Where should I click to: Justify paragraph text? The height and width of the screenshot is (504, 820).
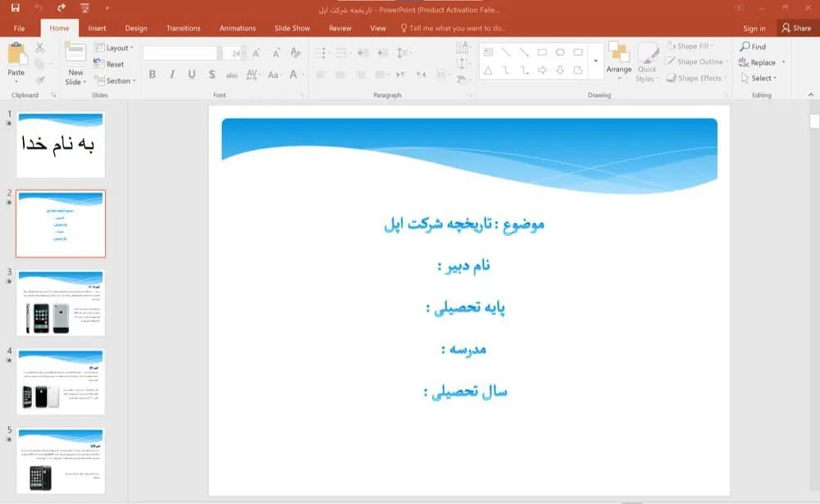pyautogui.click(x=380, y=75)
